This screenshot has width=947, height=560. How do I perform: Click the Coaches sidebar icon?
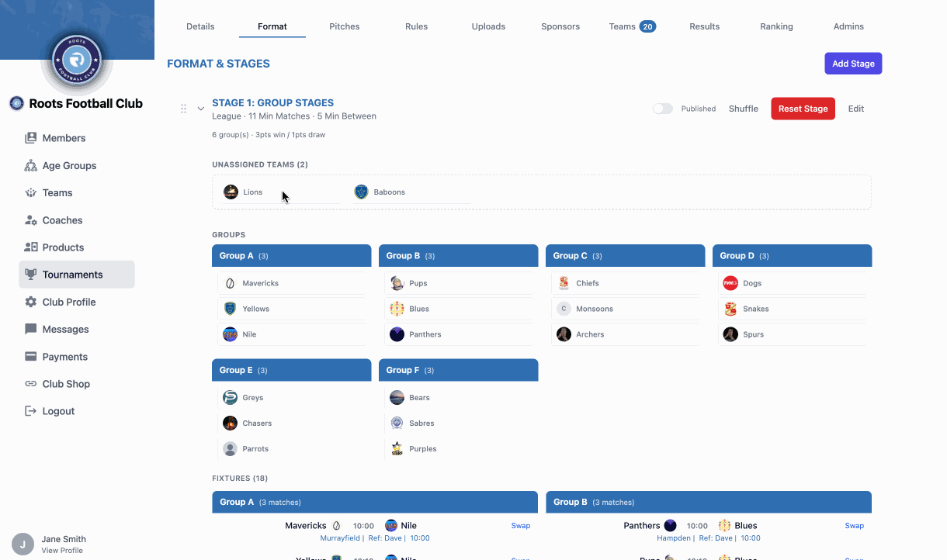tap(31, 220)
